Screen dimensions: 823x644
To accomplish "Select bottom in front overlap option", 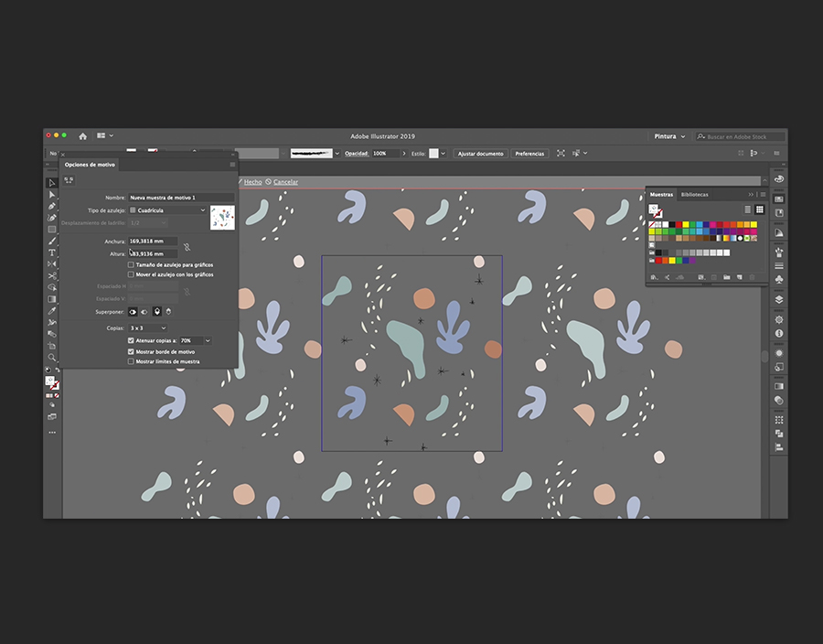I will (168, 312).
